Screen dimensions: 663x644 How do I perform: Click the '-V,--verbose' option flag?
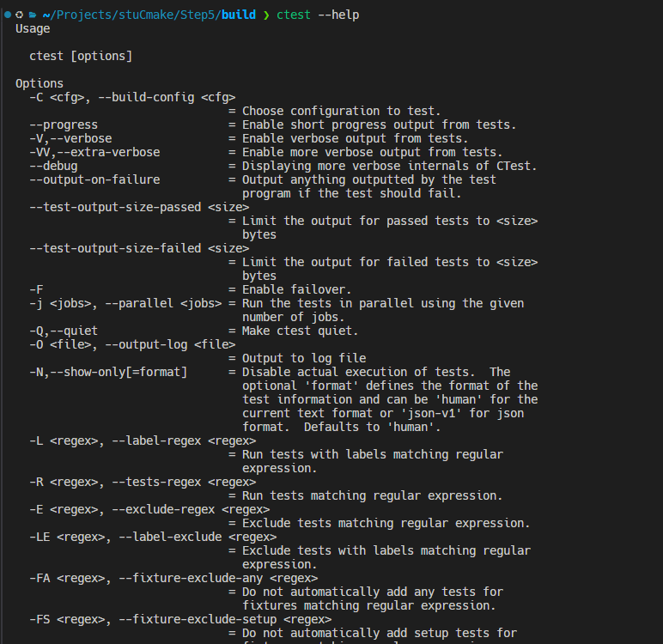(70, 138)
